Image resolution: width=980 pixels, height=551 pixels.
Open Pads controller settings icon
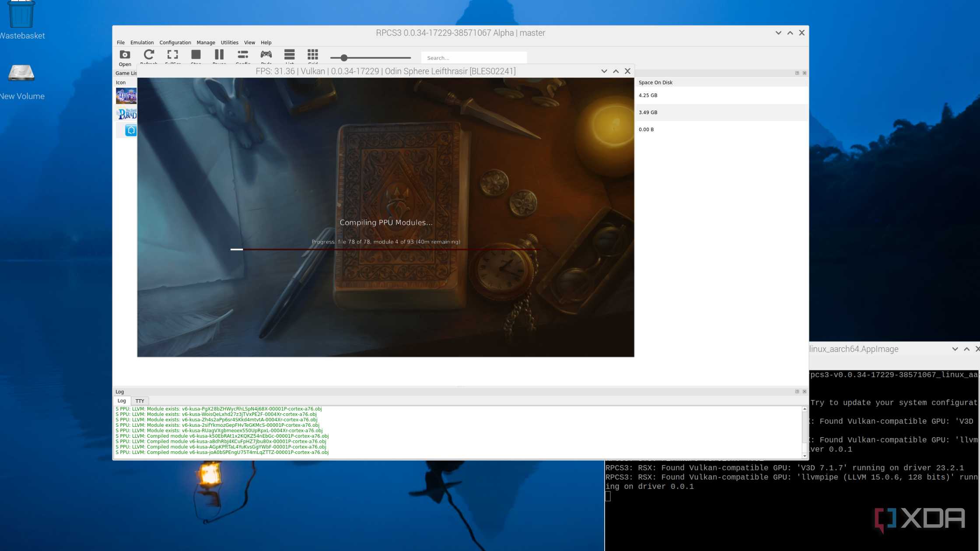click(x=266, y=54)
